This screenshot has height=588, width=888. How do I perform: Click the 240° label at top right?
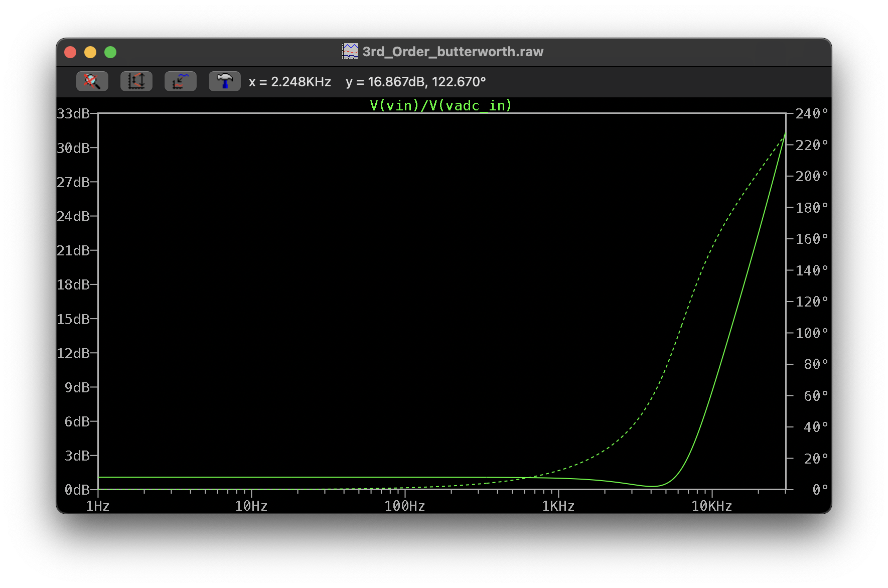click(811, 114)
